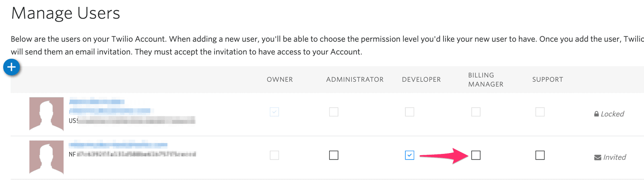The width and height of the screenshot is (644, 195).
Task: Click the locked user's Owner checkbox
Action: 275,112
